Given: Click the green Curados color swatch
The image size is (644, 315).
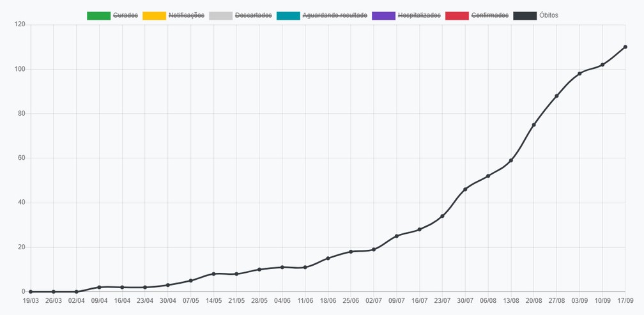Looking at the screenshot, I should [x=98, y=15].
